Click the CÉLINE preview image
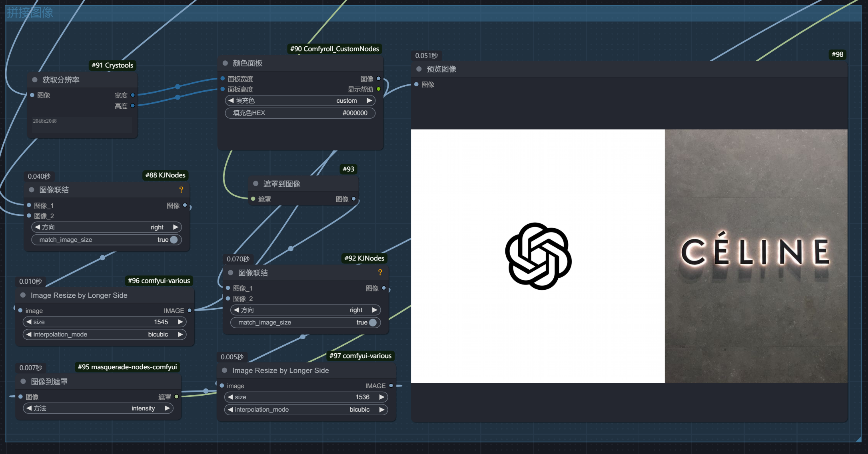The height and width of the screenshot is (454, 868). point(756,256)
